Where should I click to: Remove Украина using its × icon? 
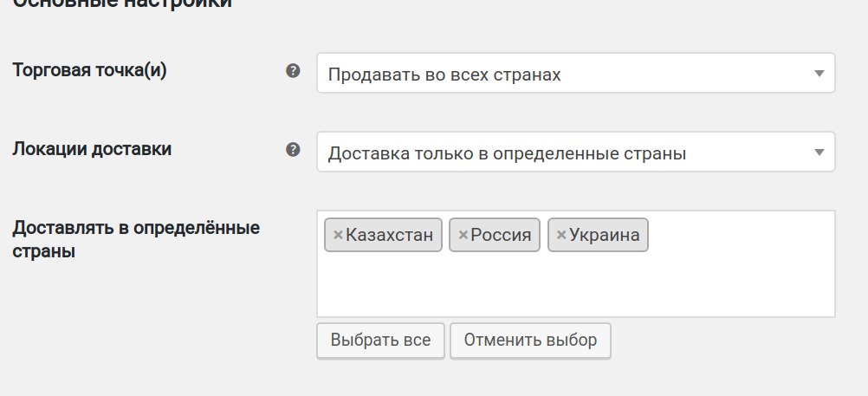pyautogui.click(x=561, y=235)
